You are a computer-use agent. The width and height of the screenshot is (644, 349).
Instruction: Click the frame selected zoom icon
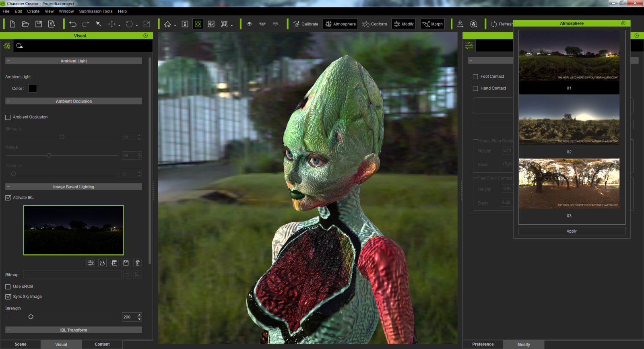tap(224, 24)
